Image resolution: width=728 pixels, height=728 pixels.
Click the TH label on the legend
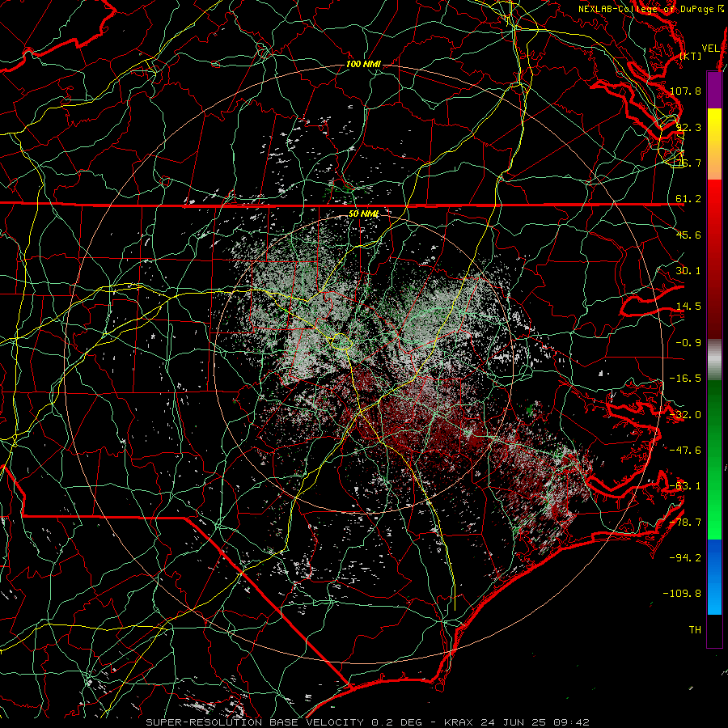pos(695,630)
